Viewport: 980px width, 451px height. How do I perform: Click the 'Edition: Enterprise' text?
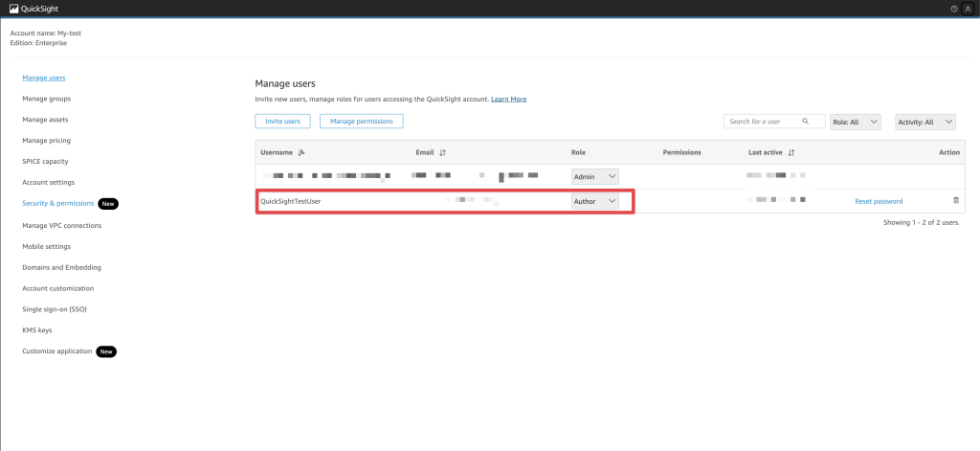[38, 43]
